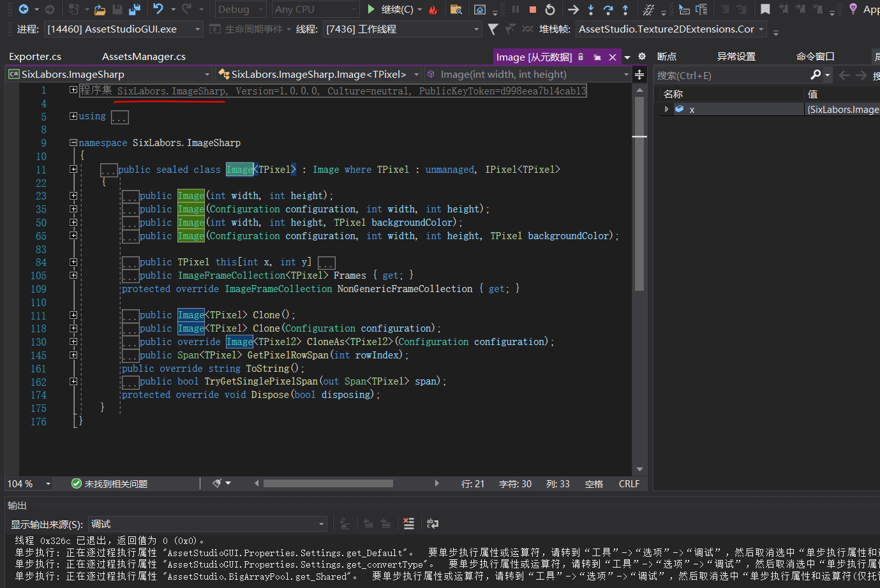Click the Hot Reload flame icon
The height and width of the screenshot is (588, 880).
click(433, 10)
